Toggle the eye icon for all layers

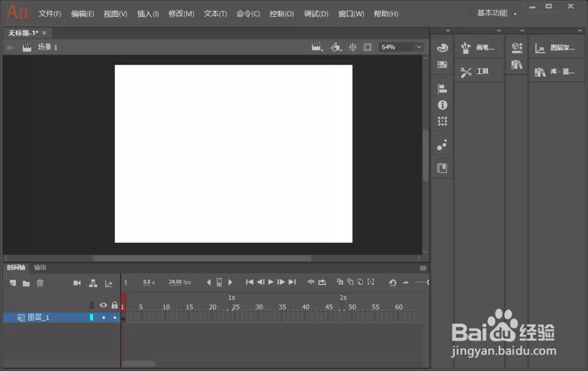[103, 305]
